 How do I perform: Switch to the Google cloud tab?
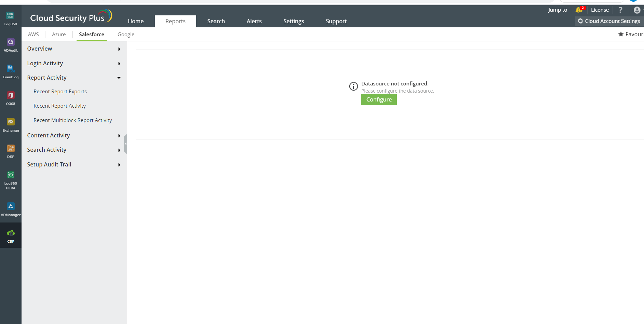[x=126, y=35]
